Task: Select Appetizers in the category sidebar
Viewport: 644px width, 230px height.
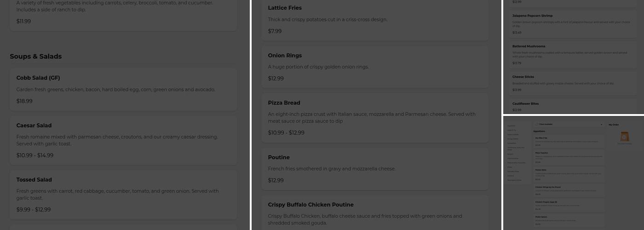Action: (x=512, y=126)
